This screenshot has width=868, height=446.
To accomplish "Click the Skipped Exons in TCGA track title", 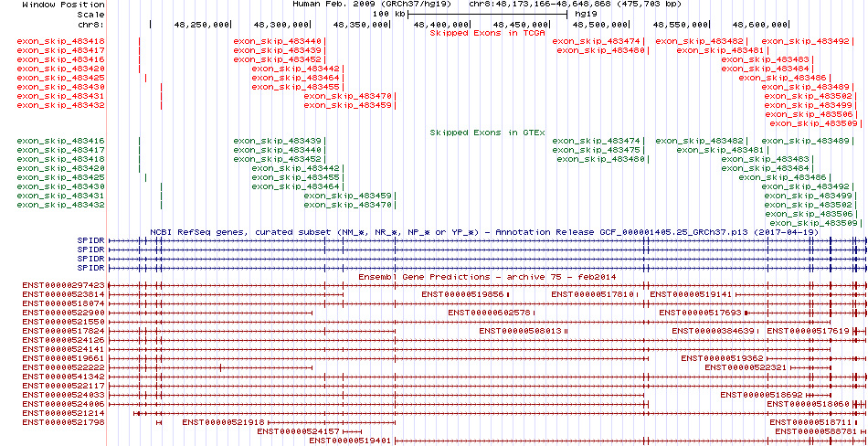I will pos(488,33).
